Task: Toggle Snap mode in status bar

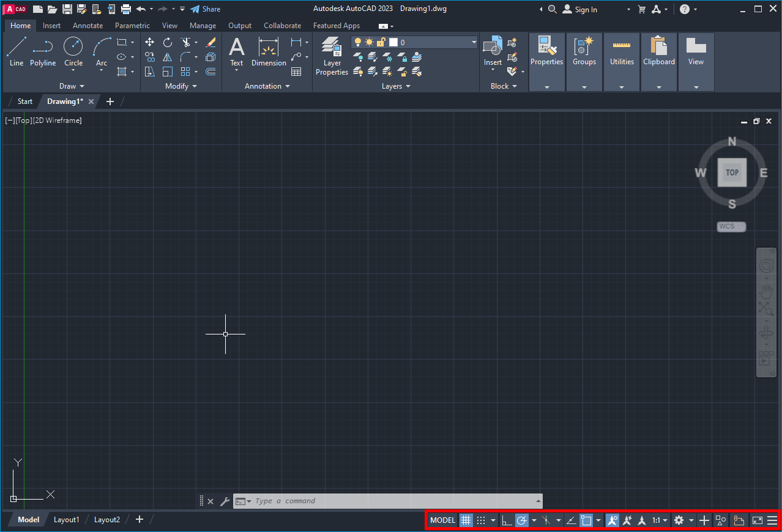Action: (x=481, y=520)
